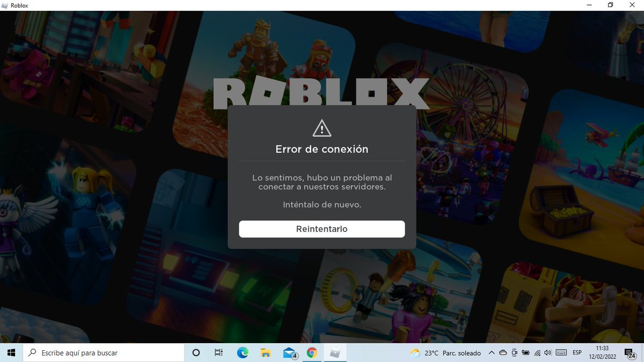The image size is (644, 362).
Task: Click the Cortana search circle on the taskbar
Action: click(196, 353)
